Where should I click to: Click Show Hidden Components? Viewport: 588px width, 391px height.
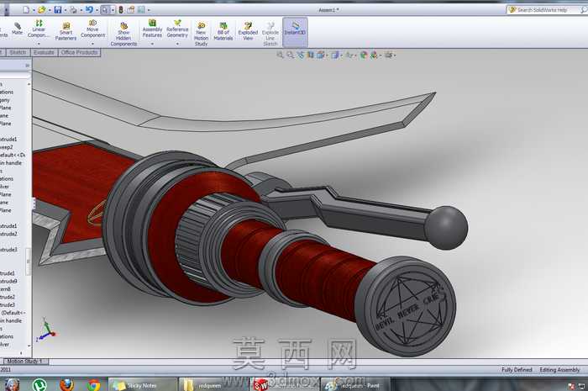tap(123, 34)
